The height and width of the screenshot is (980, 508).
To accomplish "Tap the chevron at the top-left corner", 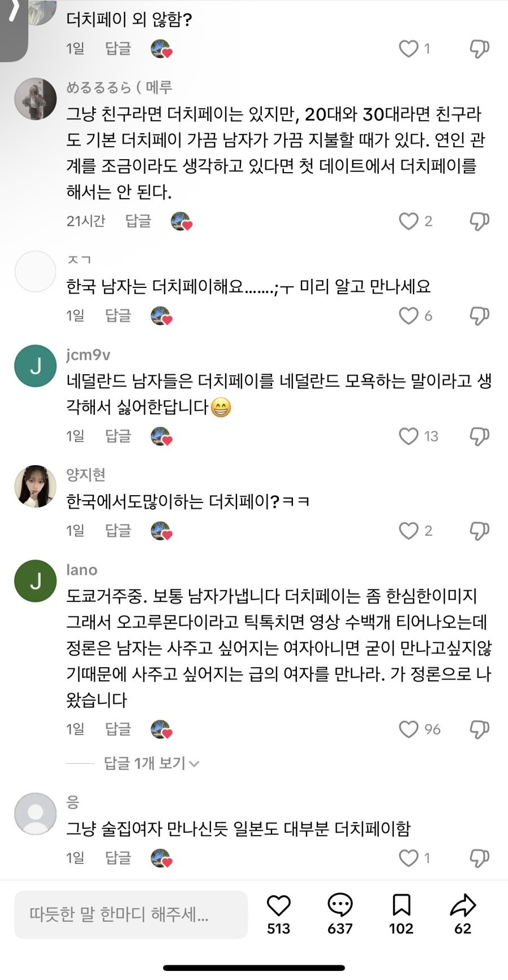I will click(x=14, y=12).
